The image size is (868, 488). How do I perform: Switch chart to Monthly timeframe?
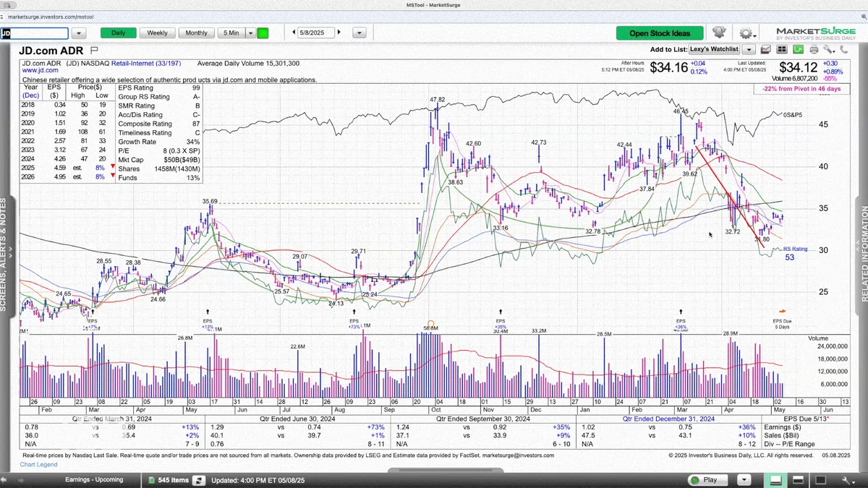(197, 33)
